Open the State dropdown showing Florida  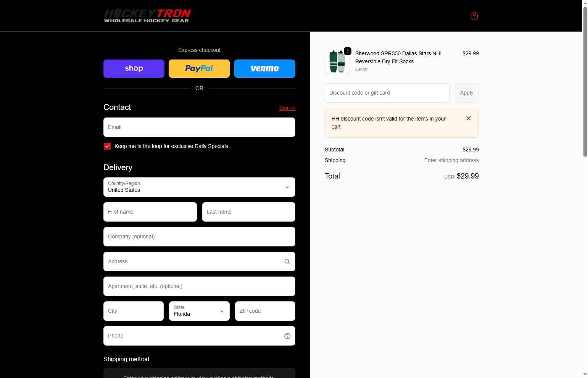pos(199,311)
